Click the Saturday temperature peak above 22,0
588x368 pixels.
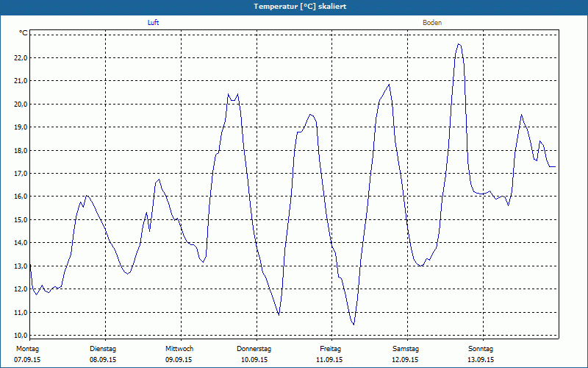459,45
